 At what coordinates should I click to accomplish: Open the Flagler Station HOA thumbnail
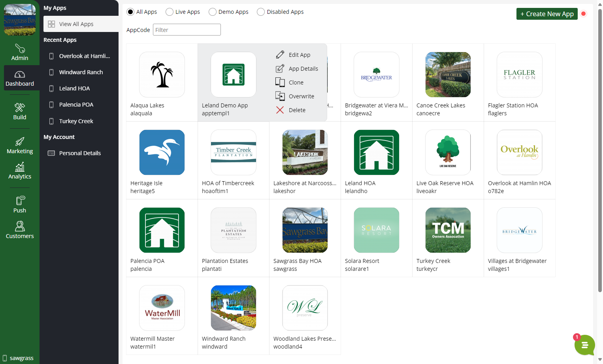pos(520,75)
